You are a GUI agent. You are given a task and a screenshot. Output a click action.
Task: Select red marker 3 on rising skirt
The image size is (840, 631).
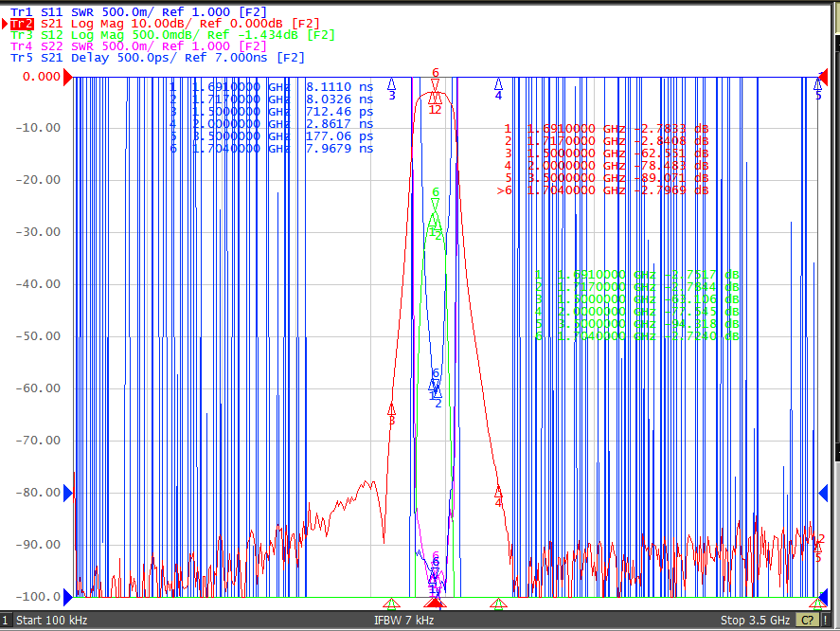coord(392,408)
